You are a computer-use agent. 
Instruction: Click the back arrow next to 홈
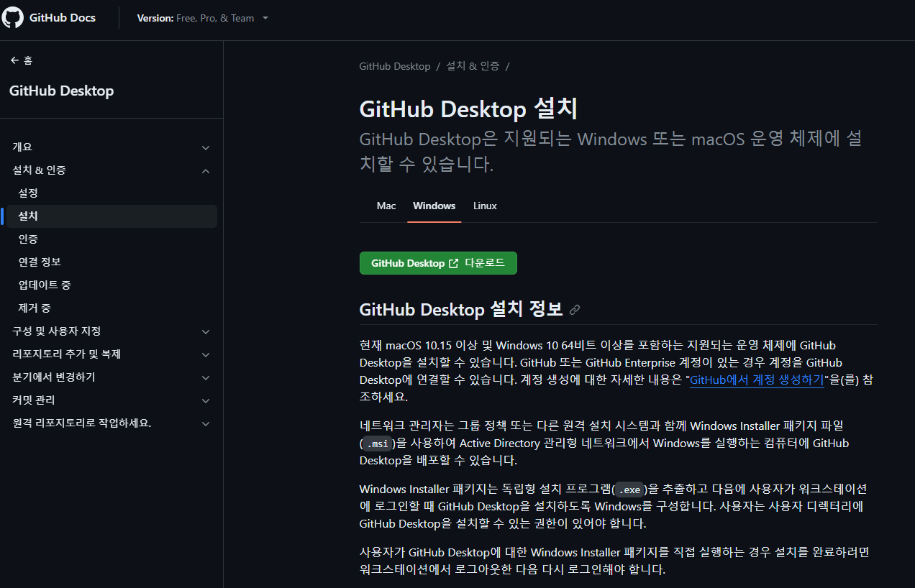[14, 60]
